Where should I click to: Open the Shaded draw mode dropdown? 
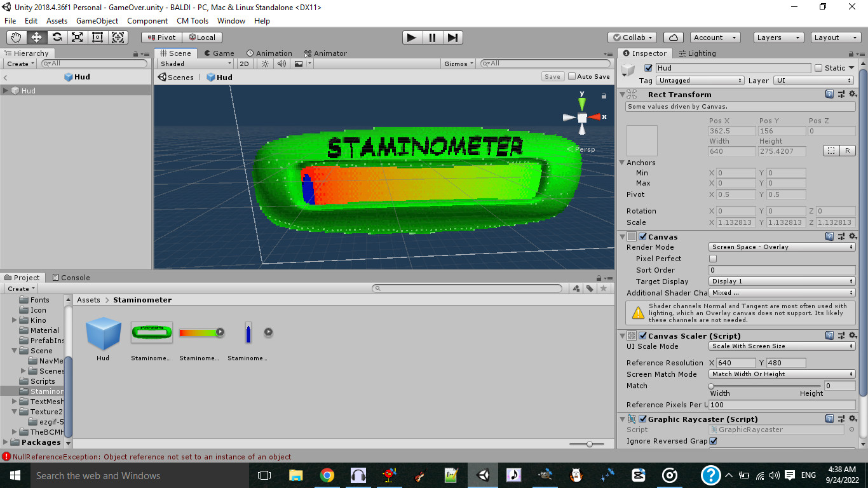point(196,64)
